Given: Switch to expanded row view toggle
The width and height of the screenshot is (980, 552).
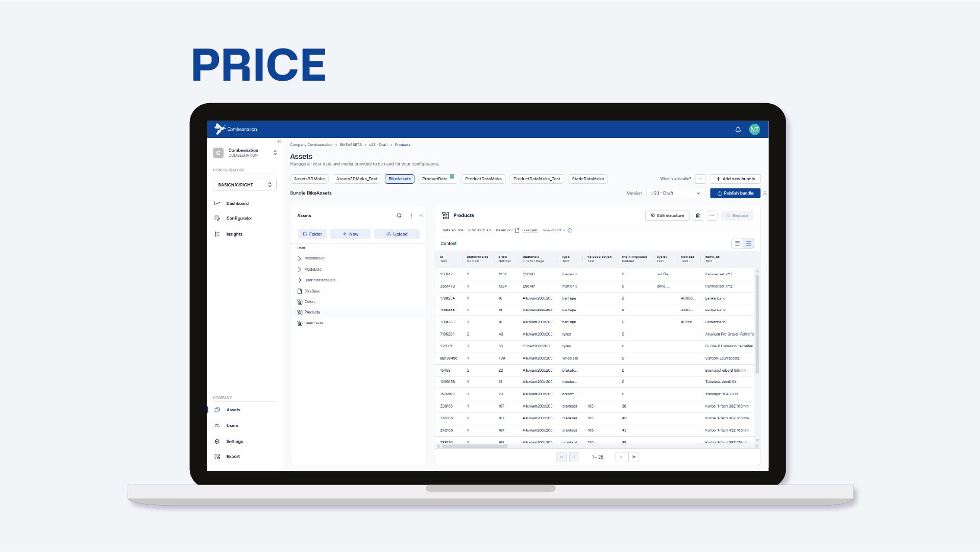Looking at the screenshot, I should click(x=749, y=244).
